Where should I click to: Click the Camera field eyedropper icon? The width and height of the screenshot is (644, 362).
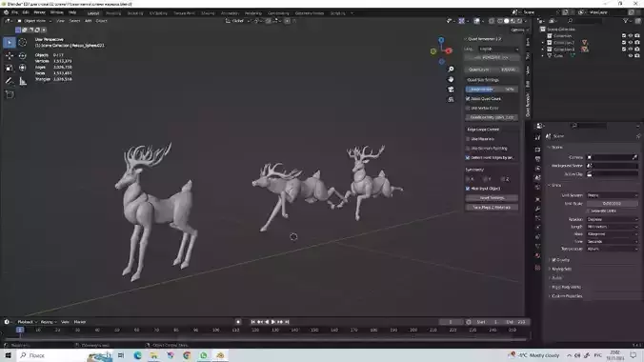(x=634, y=157)
